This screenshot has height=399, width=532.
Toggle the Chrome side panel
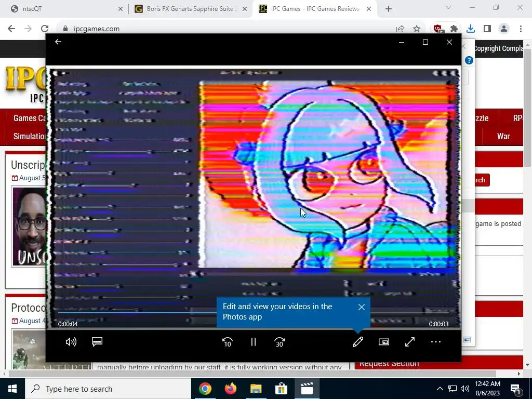(x=487, y=29)
